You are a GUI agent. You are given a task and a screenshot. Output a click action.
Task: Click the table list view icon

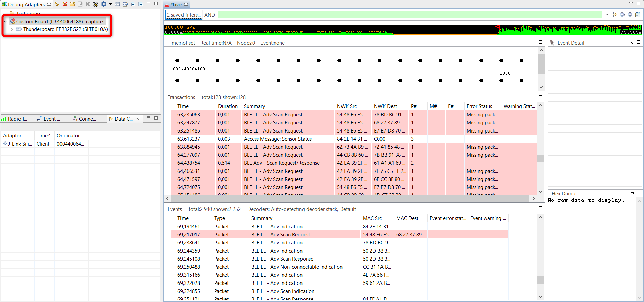coord(117,4)
